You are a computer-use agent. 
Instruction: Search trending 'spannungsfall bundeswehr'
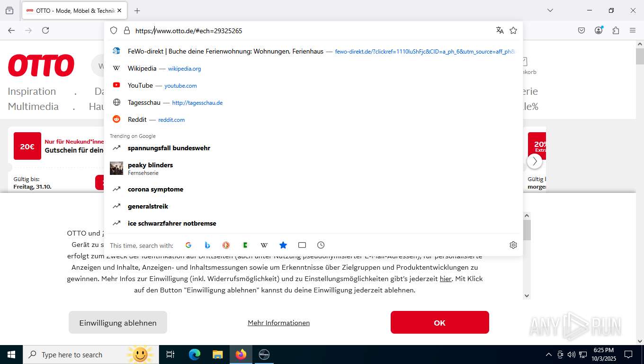(313, 148)
